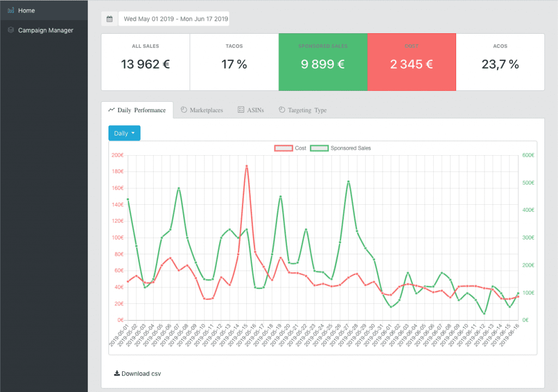Screen dimensions: 558x392
Task: Open the Daily interval dropdown
Action: pos(124,133)
